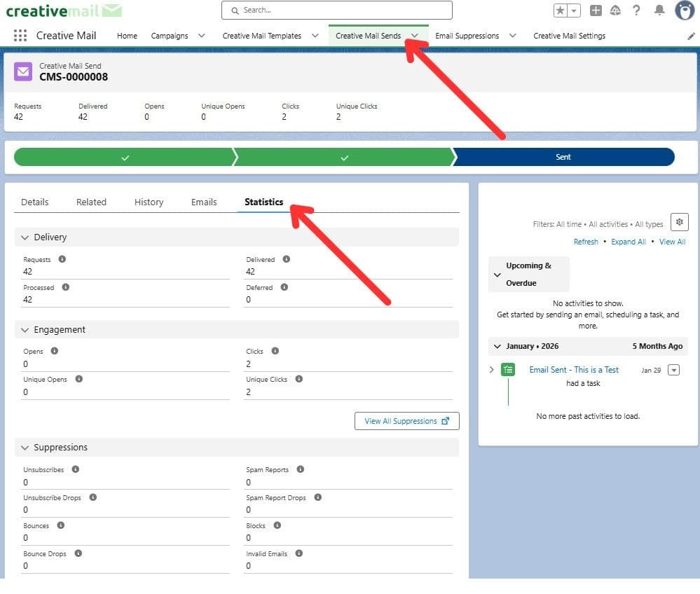Show info for Opens field
This screenshot has width=700, height=594.
point(55,351)
